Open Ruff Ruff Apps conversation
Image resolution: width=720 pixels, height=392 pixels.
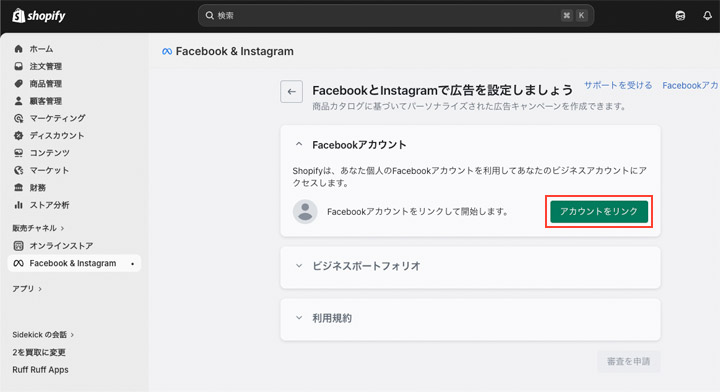coord(40,370)
